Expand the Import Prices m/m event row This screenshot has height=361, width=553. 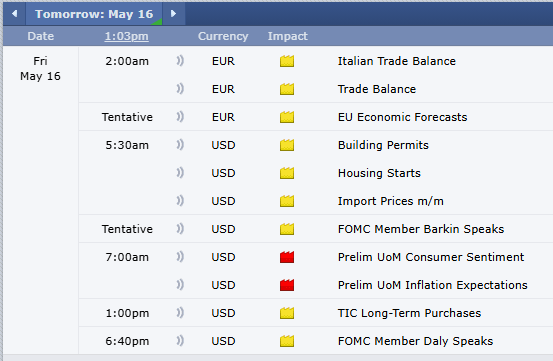click(x=316, y=201)
